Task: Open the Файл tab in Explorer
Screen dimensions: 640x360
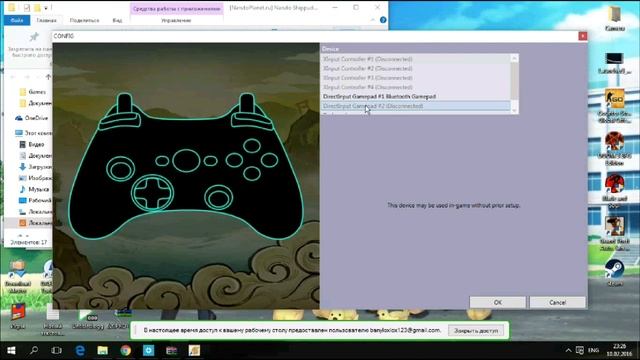Action: point(17,20)
